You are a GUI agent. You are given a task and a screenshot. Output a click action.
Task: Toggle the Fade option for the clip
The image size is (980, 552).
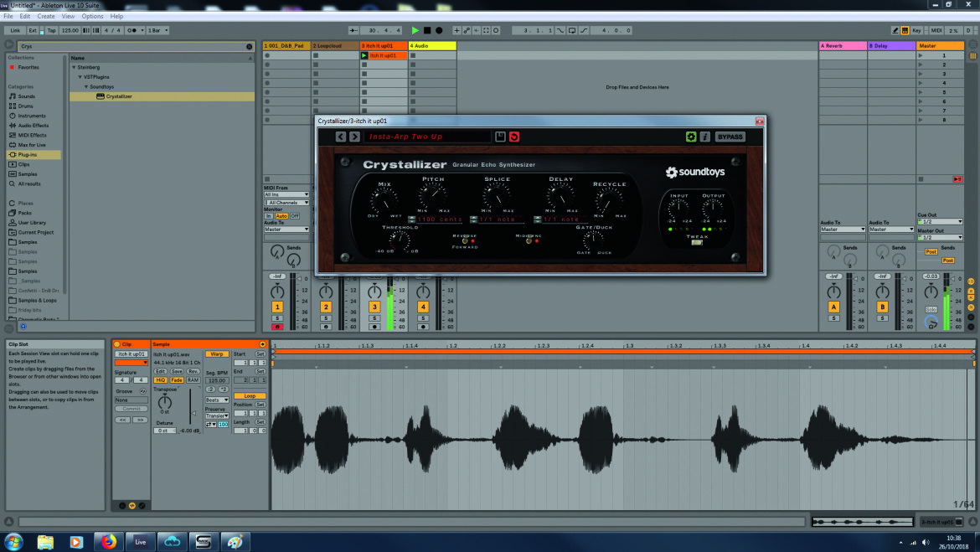(177, 380)
